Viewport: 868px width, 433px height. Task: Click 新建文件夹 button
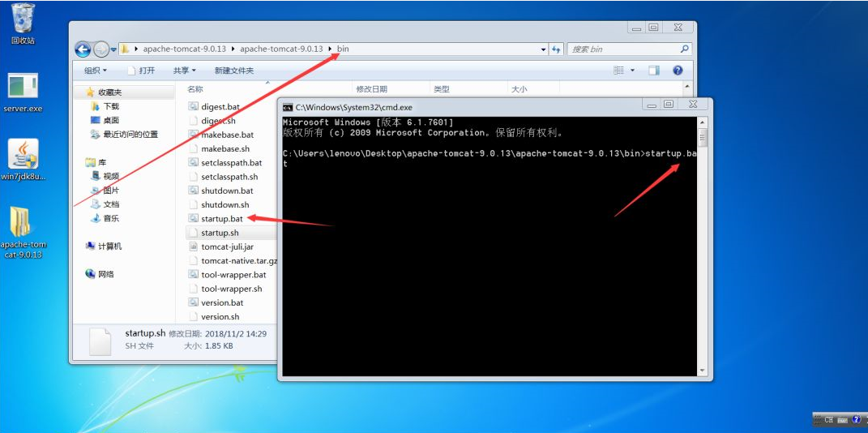pyautogui.click(x=234, y=71)
